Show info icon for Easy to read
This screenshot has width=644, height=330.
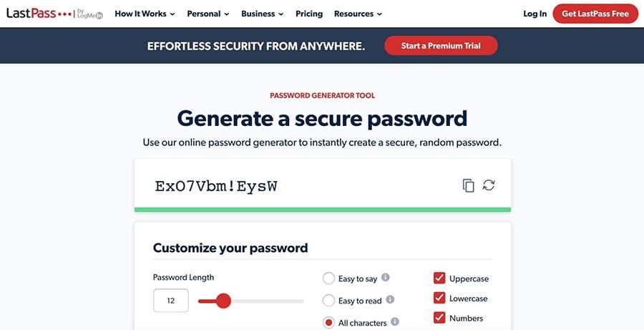(390, 300)
